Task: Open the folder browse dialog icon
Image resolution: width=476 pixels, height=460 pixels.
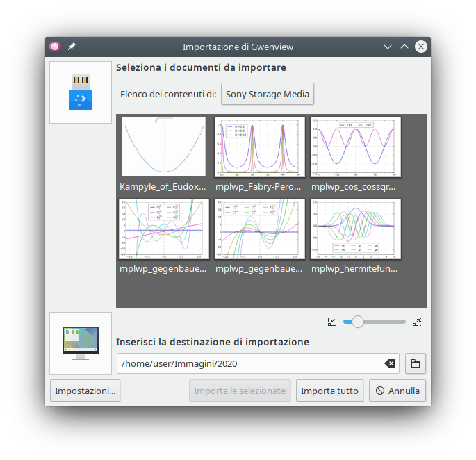Action: pyautogui.click(x=415, y=363)
